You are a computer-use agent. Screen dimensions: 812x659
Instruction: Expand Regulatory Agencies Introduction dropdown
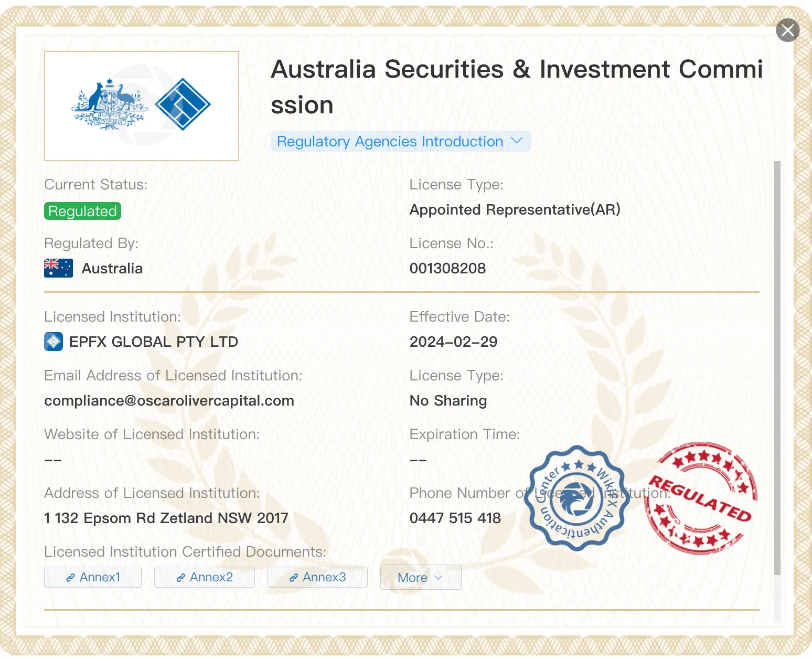tap(401, 141)
